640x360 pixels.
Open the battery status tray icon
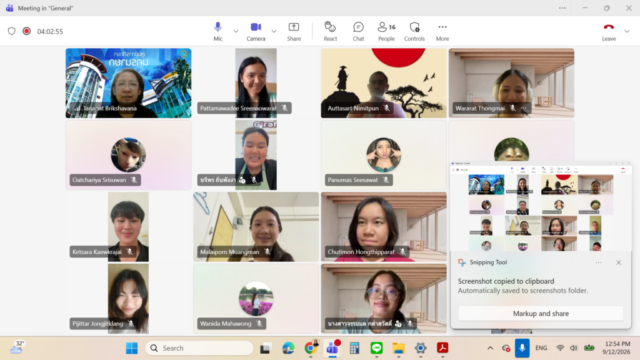589,348
